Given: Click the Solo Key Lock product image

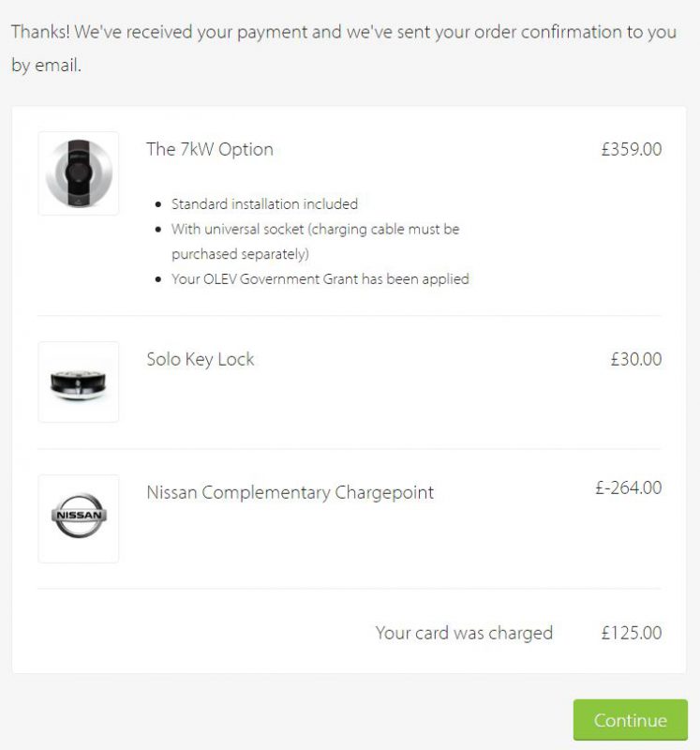Looking at the screenshot, I should tap(79, 381).
